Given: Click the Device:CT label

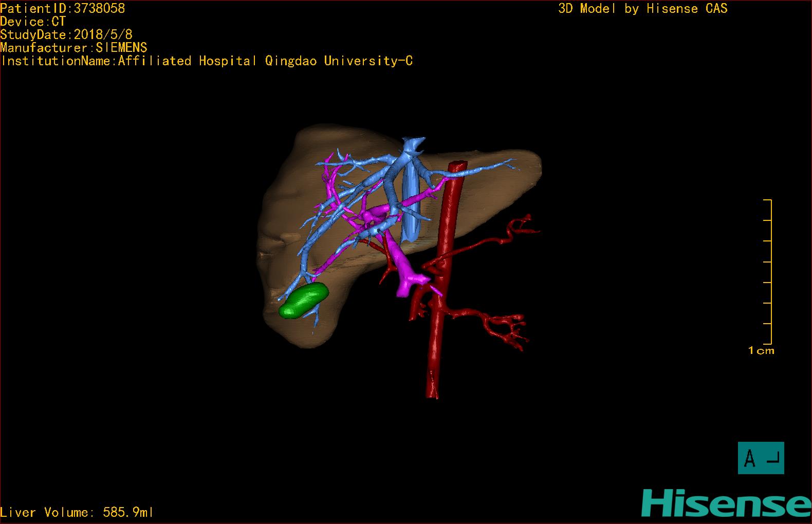Looking at the screenshot, I should (33, 22).
